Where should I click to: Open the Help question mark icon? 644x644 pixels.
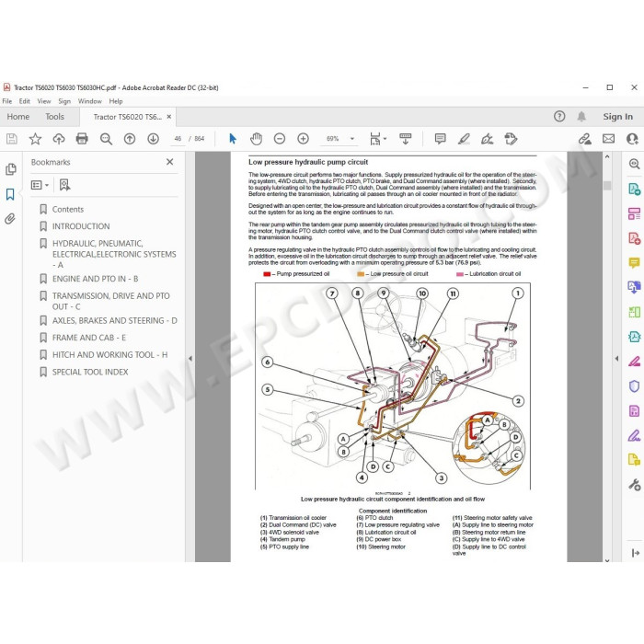559,117
